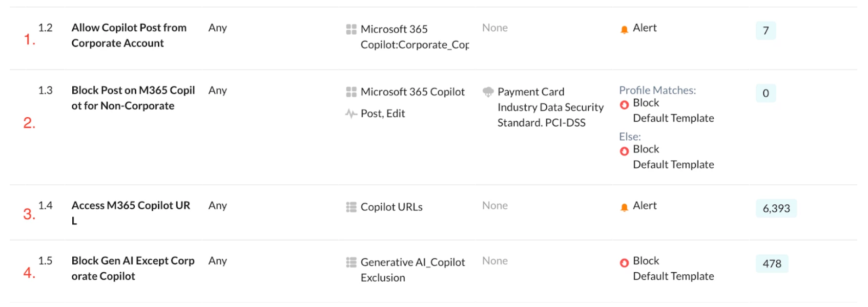Click the Block icon under Profile Matches
The height and width of the screenshot is (307, 868).
(624, 104)
